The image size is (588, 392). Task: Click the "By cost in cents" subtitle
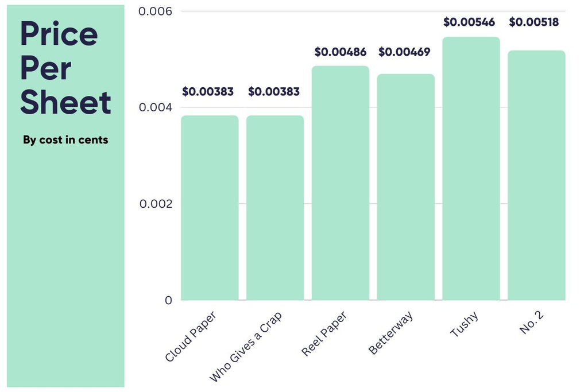coord(65,139)
